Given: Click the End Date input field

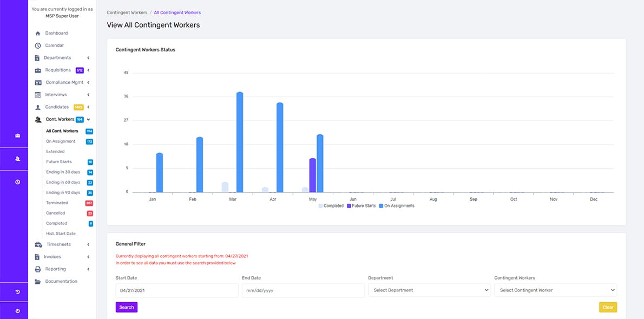Looking at the screenshot, I should [x=303, y=290].
